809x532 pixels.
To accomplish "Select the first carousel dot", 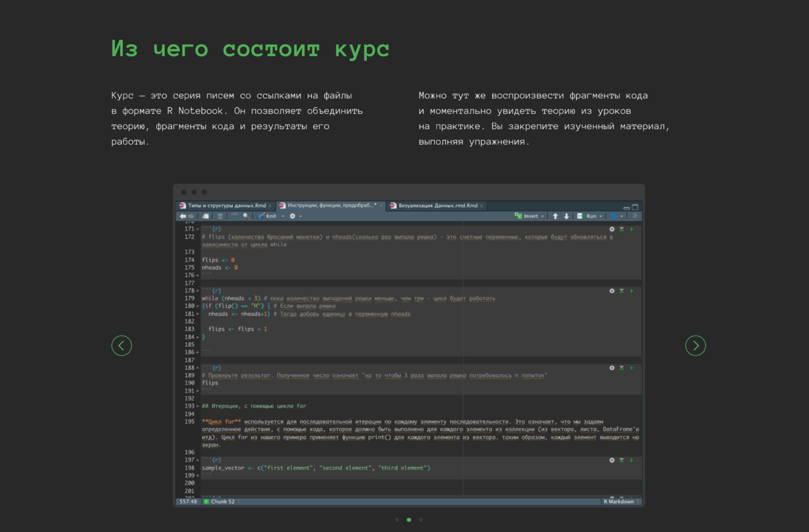I will point(397,519).
